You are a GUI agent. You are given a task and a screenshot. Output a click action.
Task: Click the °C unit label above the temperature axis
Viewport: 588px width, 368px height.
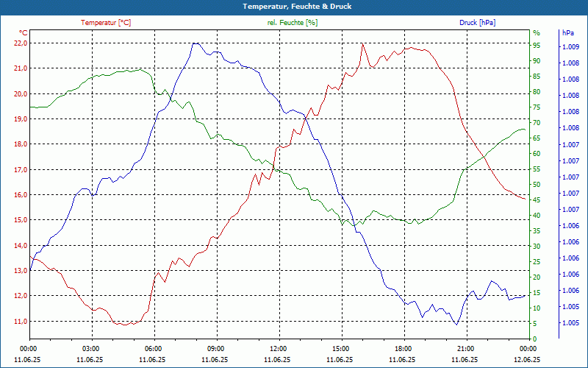point(23,33)
